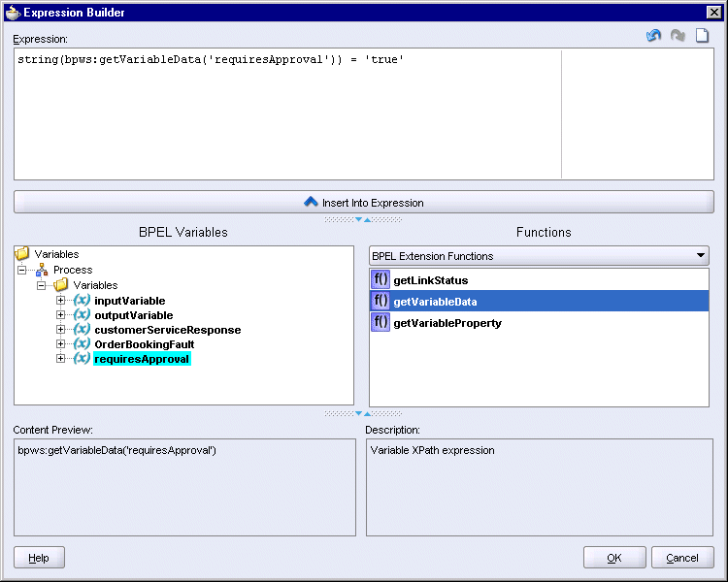Click splitter arrows below Insert Into Expression

click(363, 219)
